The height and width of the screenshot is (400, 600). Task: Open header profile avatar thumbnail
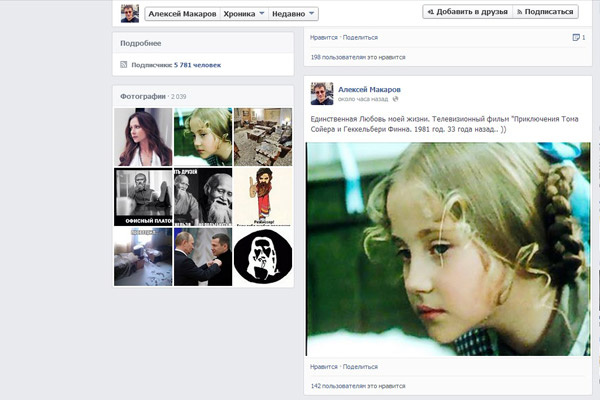tap(130, 13)
